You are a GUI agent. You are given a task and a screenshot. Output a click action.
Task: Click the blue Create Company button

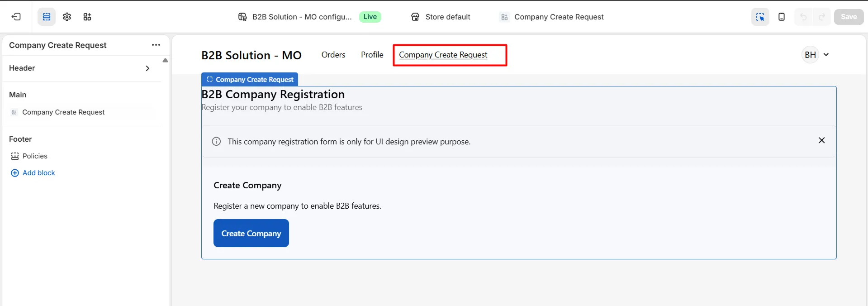click(251, 233)
